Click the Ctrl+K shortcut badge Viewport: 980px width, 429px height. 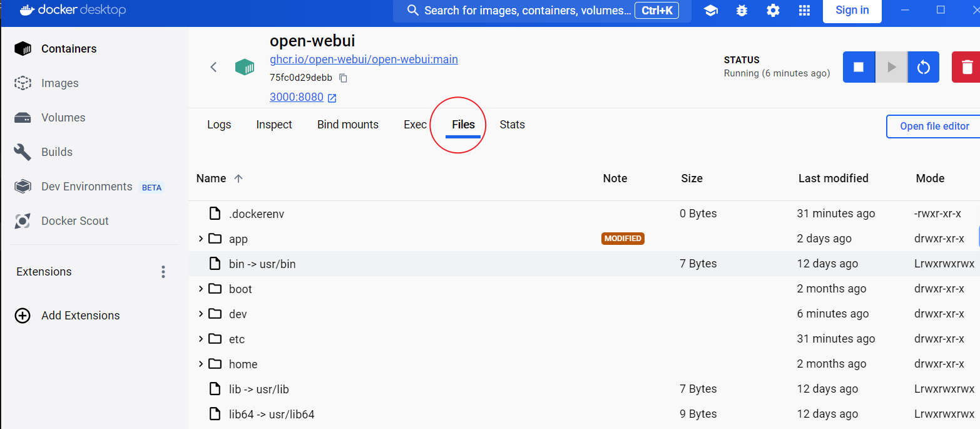tap(656, 11)
